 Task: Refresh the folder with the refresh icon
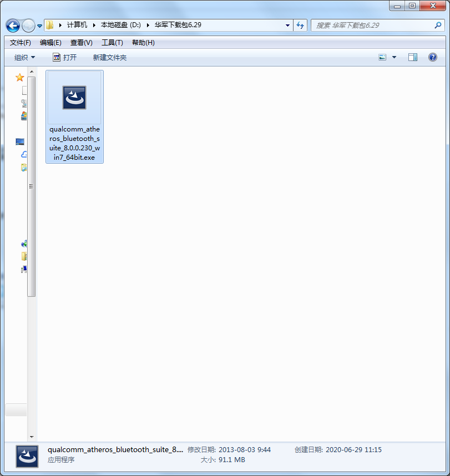(300, 26)
